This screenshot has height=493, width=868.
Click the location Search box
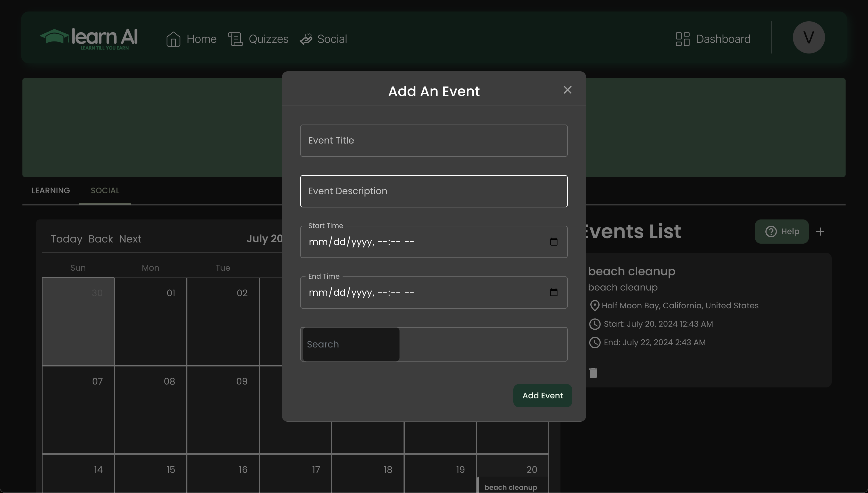click(351, 344)
